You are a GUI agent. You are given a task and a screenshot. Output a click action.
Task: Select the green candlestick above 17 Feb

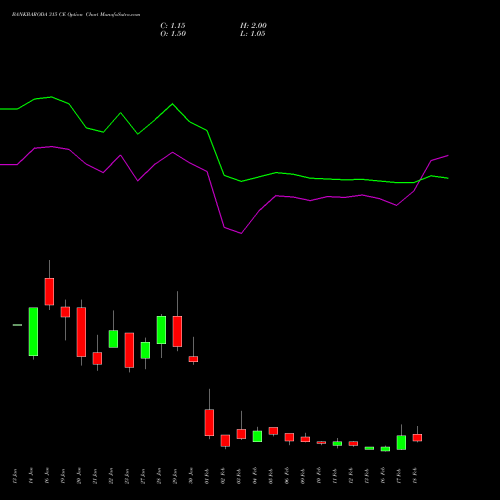pyautogui.click(x=401, y=442)
